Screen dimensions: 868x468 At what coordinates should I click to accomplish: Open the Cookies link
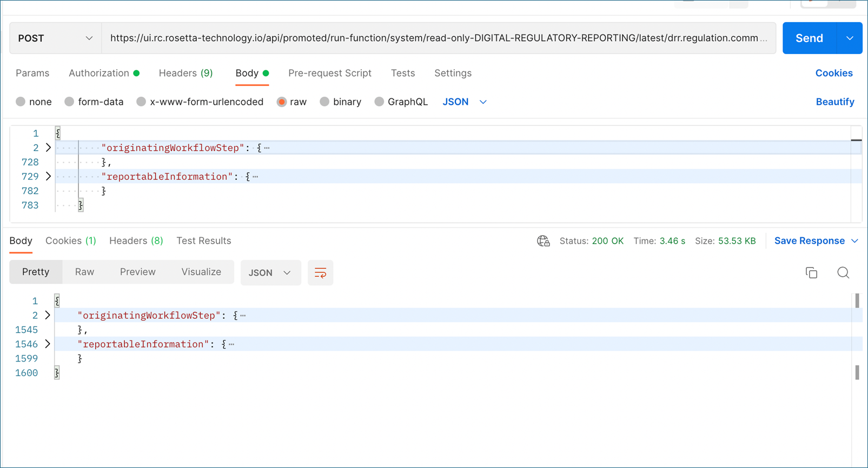coord(834,73)
